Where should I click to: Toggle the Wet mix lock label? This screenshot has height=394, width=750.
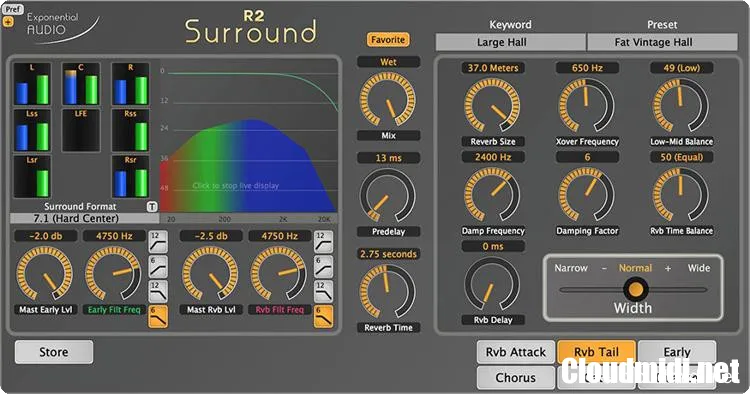coord(388,62)
